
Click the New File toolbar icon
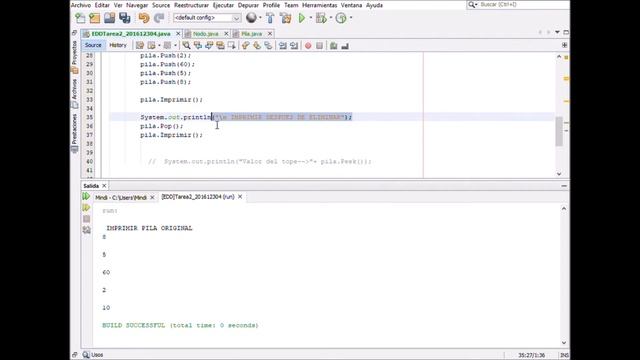pyautogui.click(x=80, y=18)
